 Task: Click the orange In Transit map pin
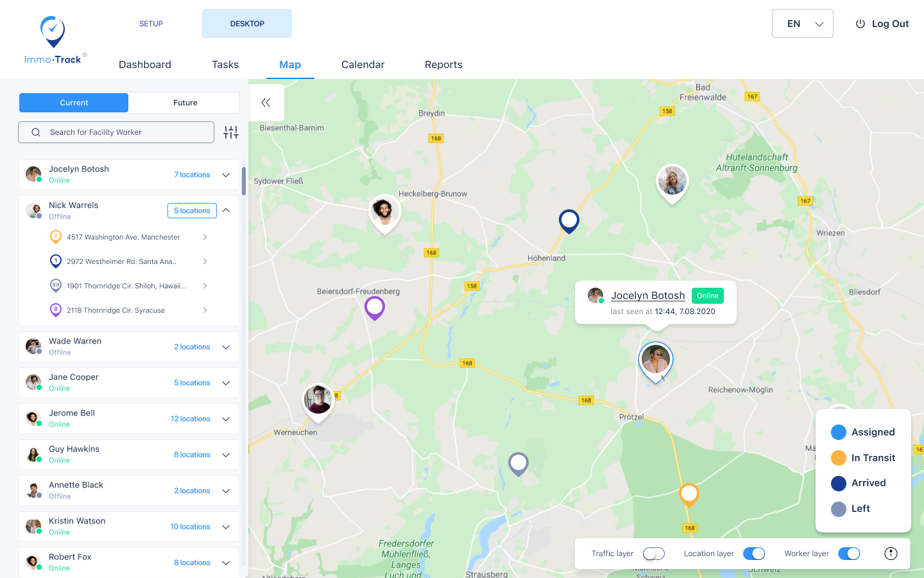click(x=689, y=495)
